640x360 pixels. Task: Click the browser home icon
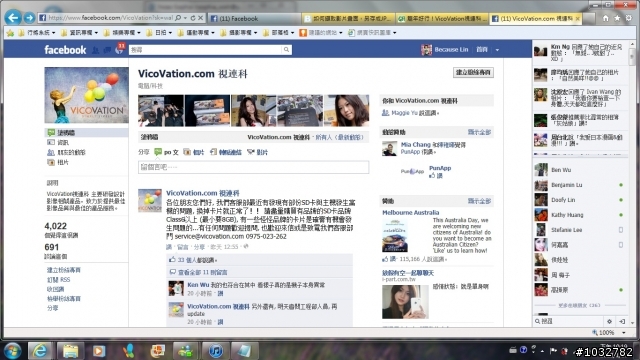606,18
